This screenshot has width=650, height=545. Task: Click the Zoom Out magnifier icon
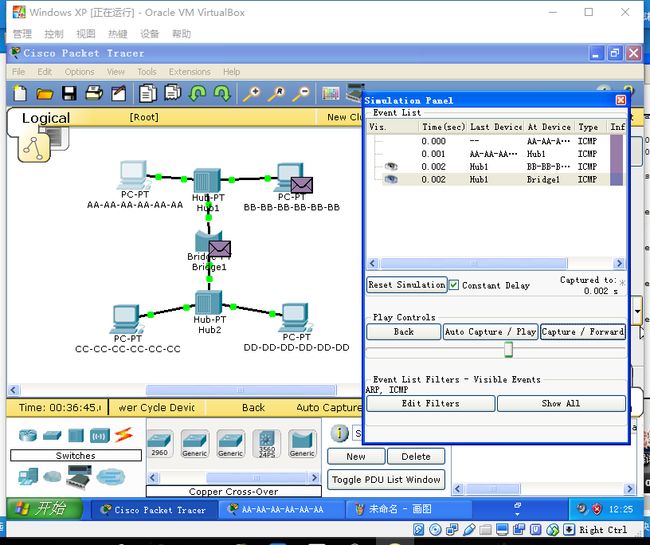click(x=301, y=94)
